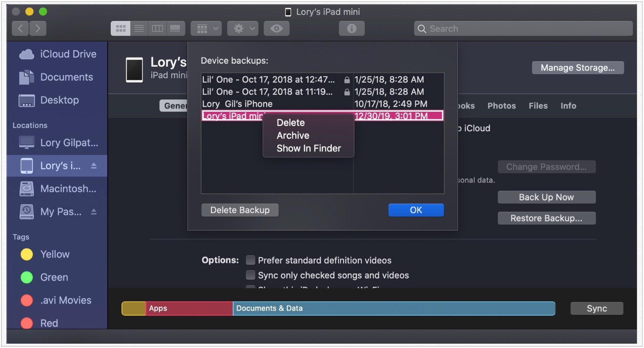
Task: Select Lory Gilpat... computer in Locations
Action: pyautogui.click(x=57, y=143)
